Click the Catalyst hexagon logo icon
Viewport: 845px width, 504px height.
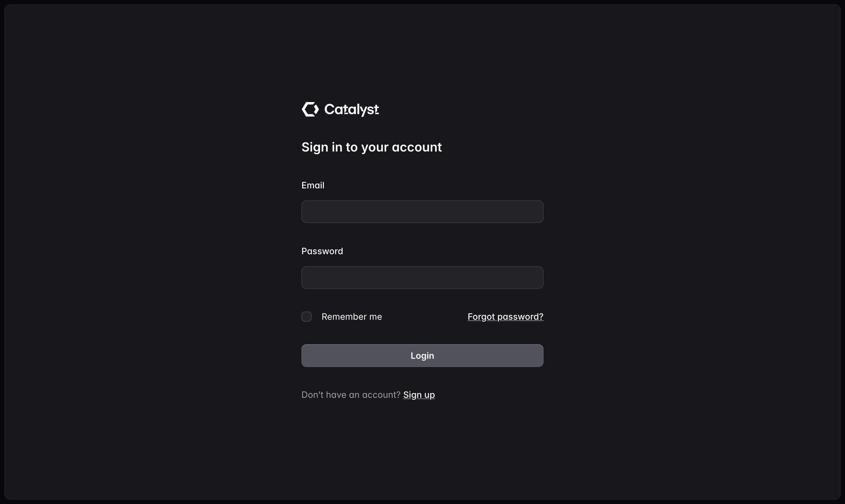[x=310, y=109]
